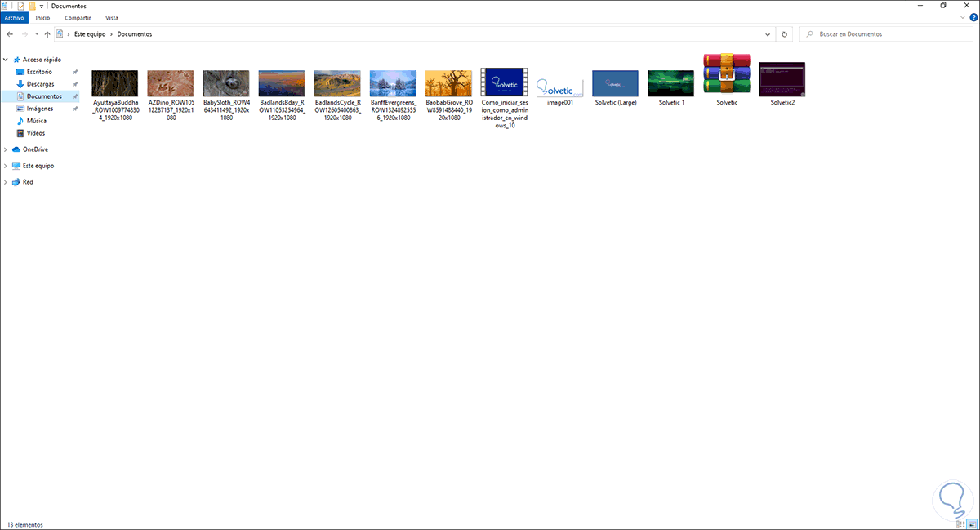Switch to details view in the status bar
The image size is (980, 530).
(957, 523)
